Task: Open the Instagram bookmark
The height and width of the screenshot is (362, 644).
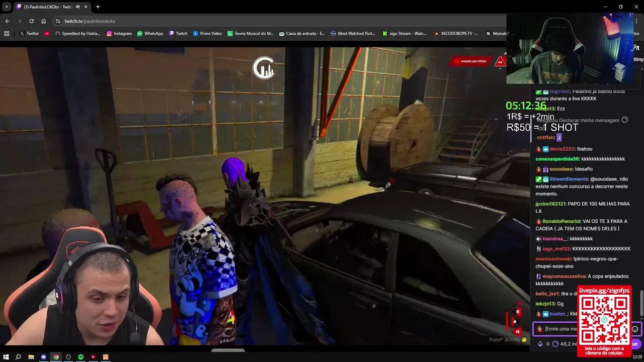Action: click(119, 34)
